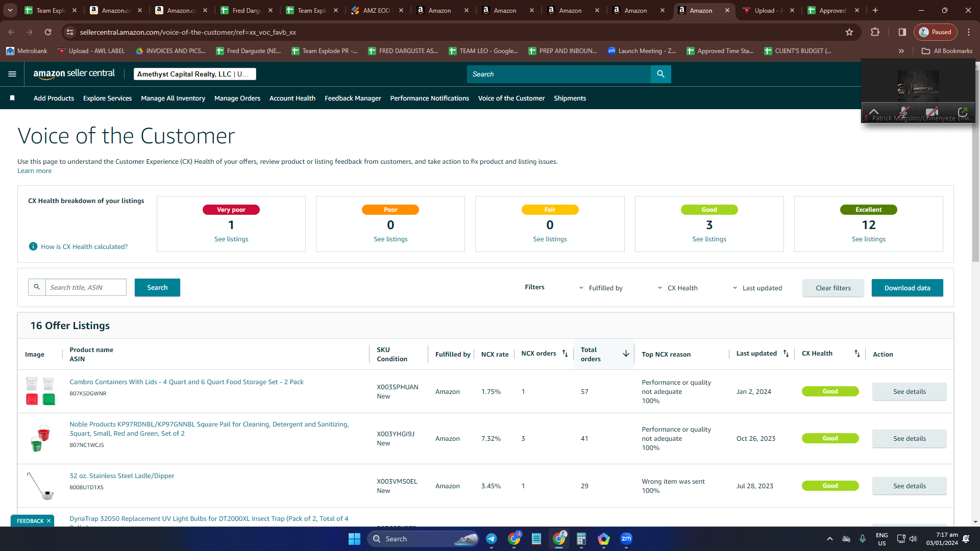Open the Seller Central hamburger menu

[x=12, y=74]
